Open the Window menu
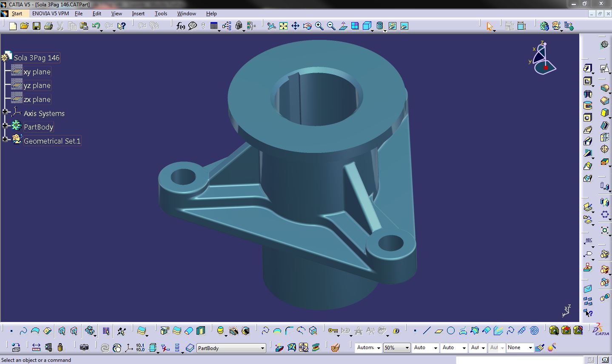This screenshot has height=364, width=612. click(187, 14)
